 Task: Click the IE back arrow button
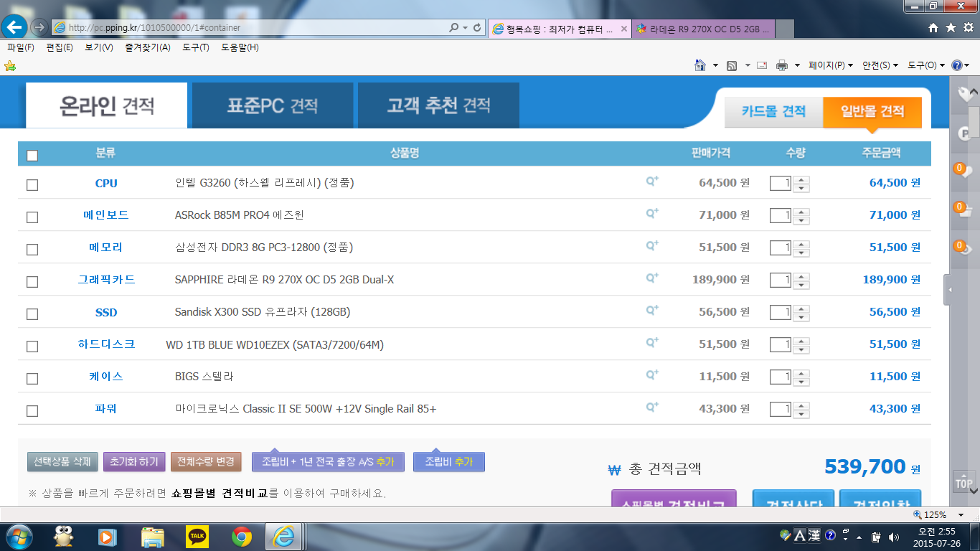15,27
